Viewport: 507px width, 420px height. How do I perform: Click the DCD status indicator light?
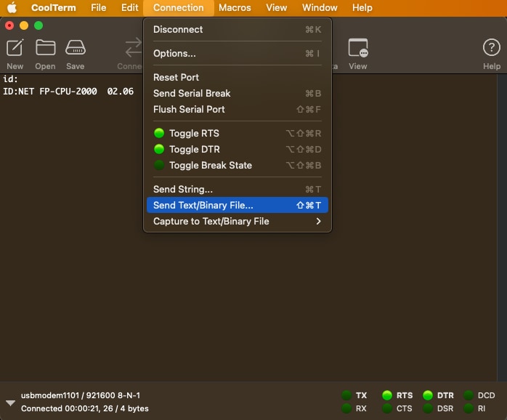(469, 395)
